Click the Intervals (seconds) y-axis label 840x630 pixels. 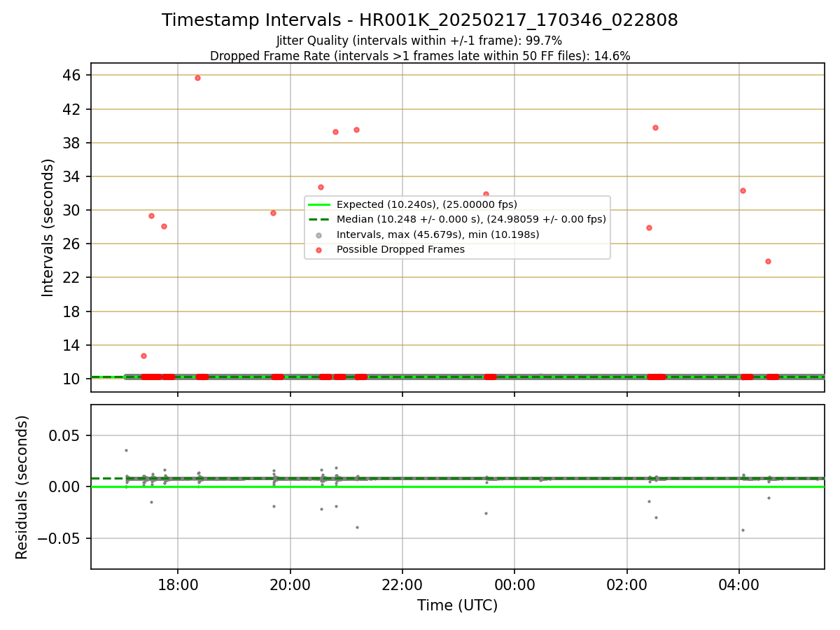(x=48, y=227)
